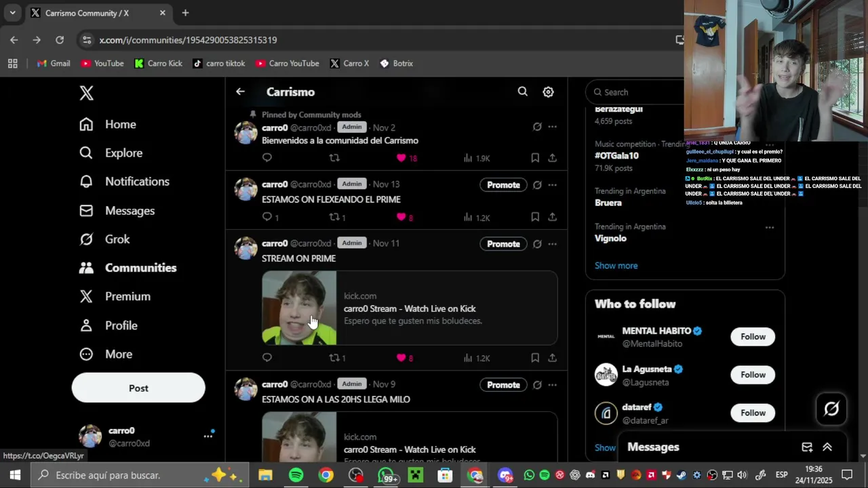Viewport: 868px width, 488px height.
Task: Go back using the Carrismo header arrow
Action: pyautogui.click(x=240, y=91)
